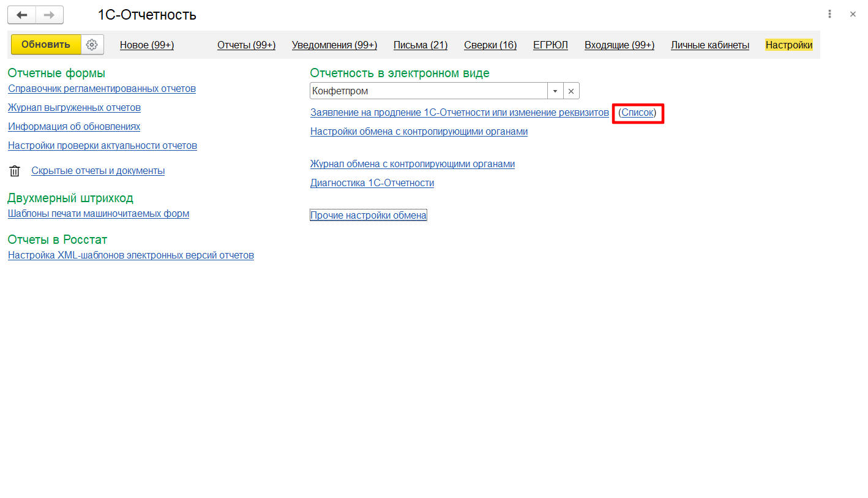Click the trash icon for hidden reports
Screen dimensions: 868x498
coord(15,171)
